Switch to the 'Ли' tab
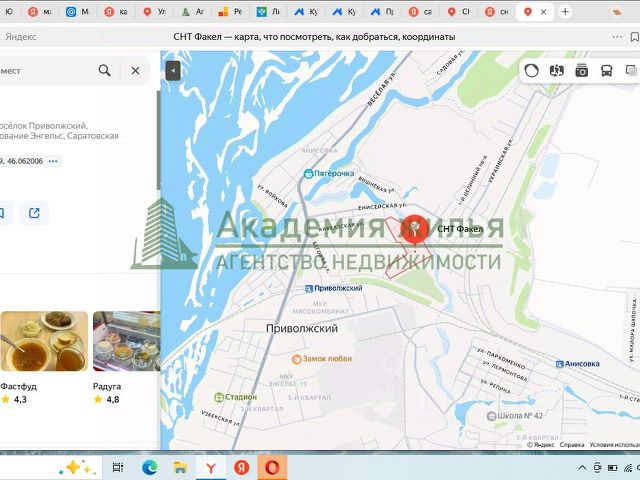Image resolution: width=640 pixels, height=480 pixels. [269, 12]
